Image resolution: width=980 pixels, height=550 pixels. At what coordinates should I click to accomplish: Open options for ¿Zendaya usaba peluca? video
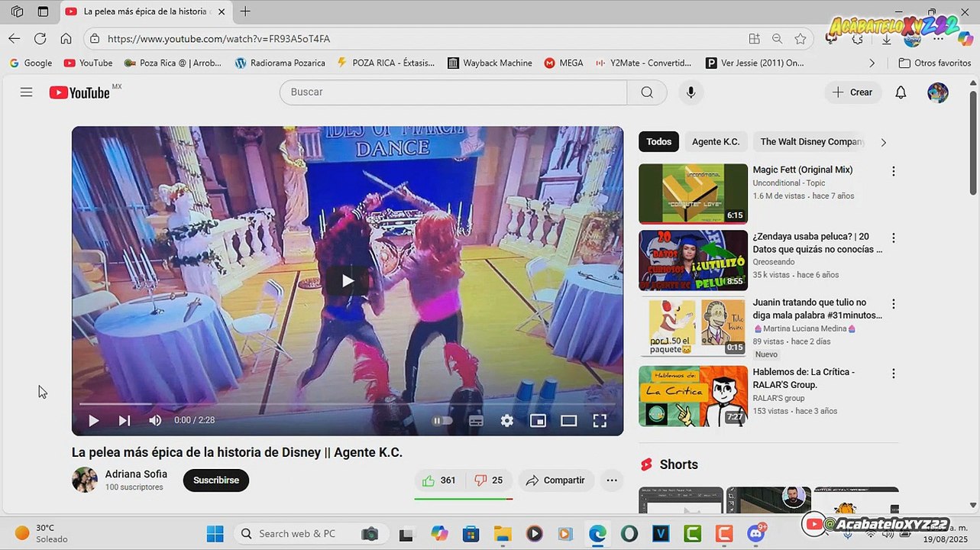[x=893, y=238]
